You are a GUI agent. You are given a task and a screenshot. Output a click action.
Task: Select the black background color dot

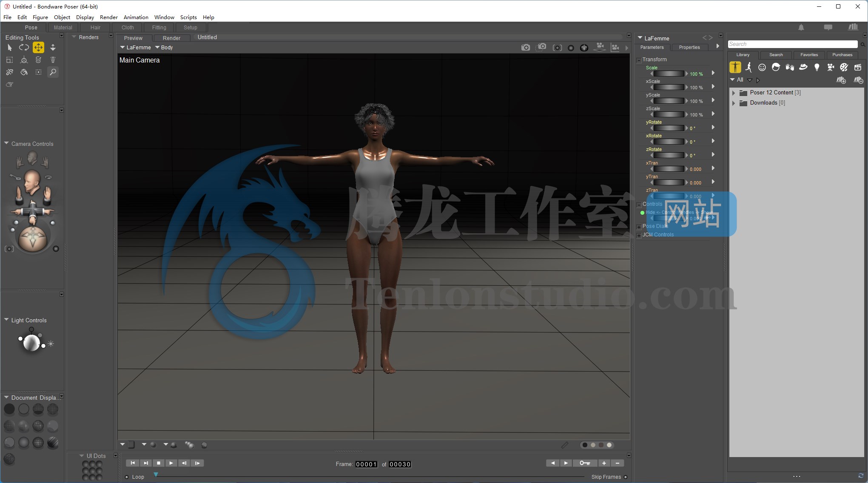(585, 445)
